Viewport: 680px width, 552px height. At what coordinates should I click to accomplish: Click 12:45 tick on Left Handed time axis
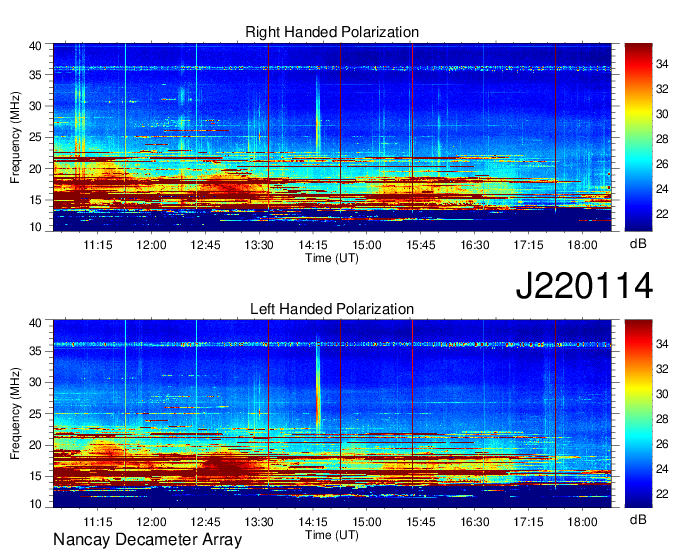point(205,521)
